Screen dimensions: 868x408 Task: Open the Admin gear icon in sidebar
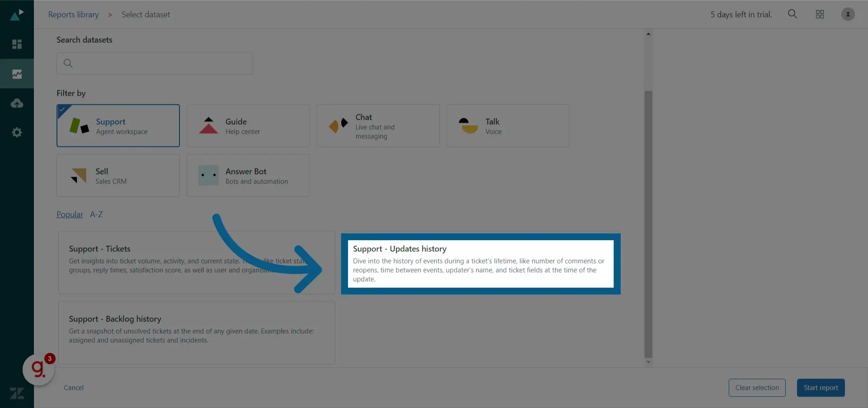click(x=17, y=133)
